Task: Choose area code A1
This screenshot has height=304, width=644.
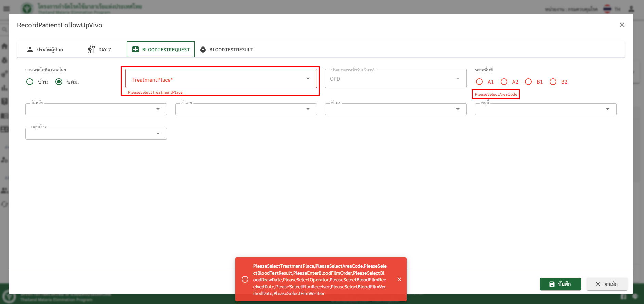Action: click(479, 82)
